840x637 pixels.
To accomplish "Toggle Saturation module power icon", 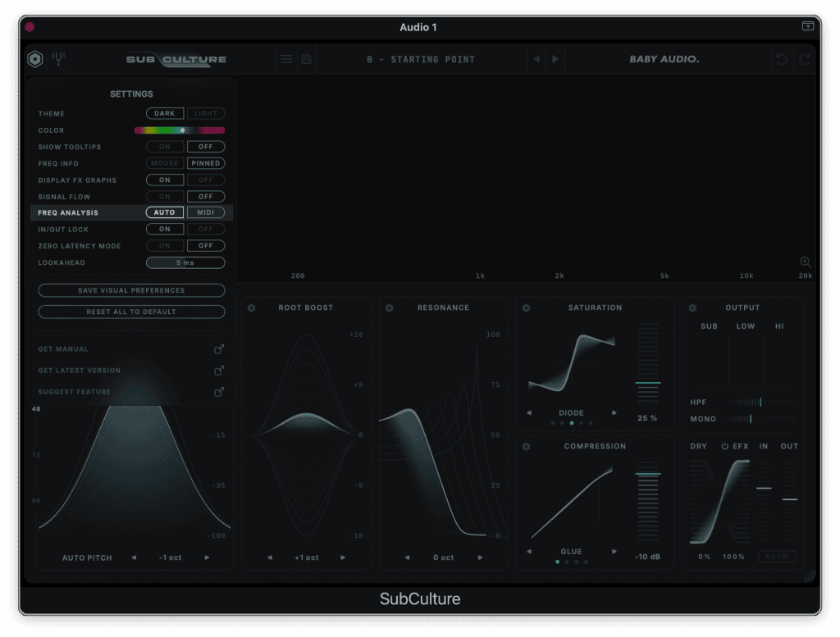I will click(526, 307).
